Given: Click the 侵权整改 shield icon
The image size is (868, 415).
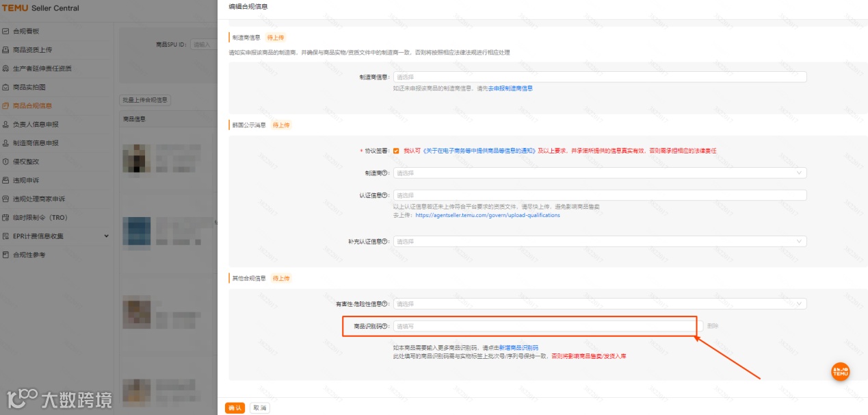Looking at the screenshot, I should pos(5,162).
